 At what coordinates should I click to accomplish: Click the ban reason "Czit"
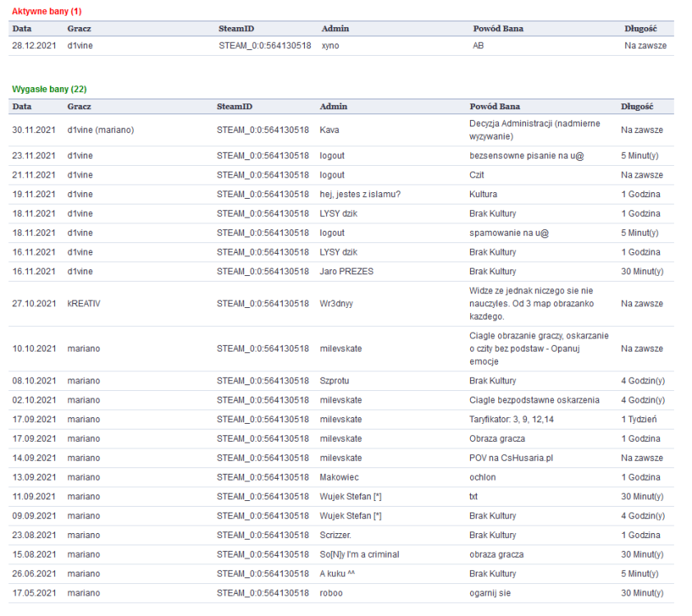click(x=477, y=175)
